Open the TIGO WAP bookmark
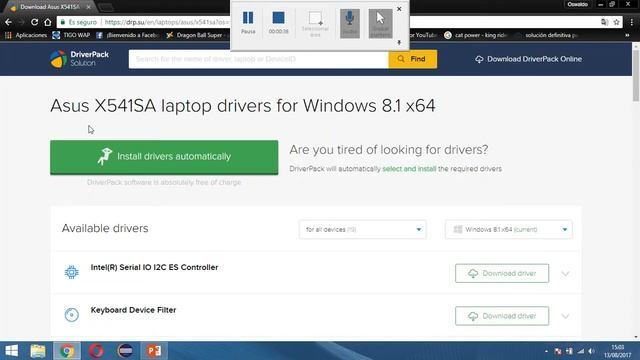This screenshot has height=360, width=640. coord(71,35)
